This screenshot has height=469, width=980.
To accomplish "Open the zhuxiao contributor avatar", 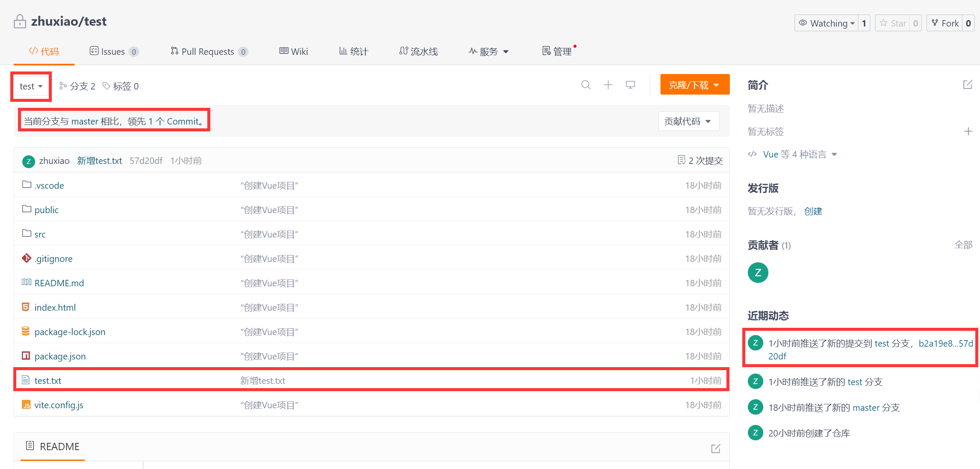I will click(758, 273).
